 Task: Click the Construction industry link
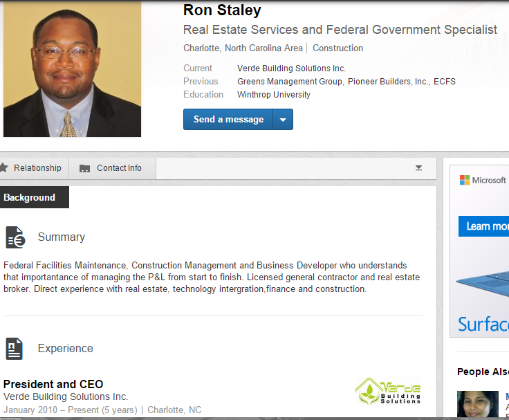337,48
